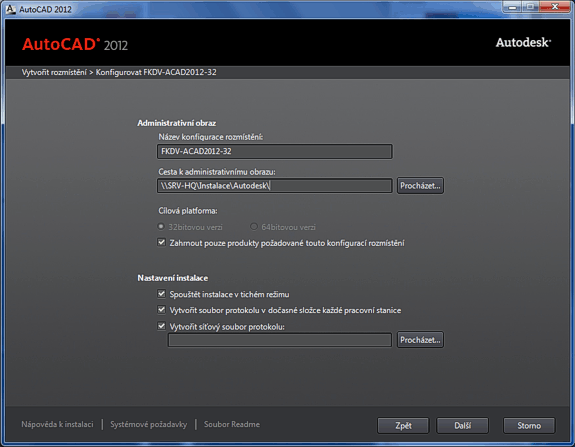This screenshot has width=575, height=447.
Task: Close the AutoCAD 2012 installer window
Action: coord(555,7)
